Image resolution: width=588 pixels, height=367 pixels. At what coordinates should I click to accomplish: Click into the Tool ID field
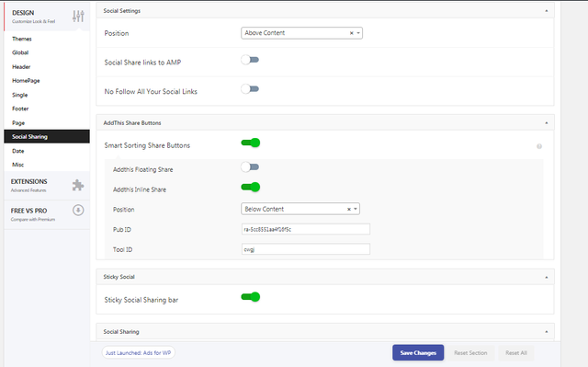[x=306, y=249]
